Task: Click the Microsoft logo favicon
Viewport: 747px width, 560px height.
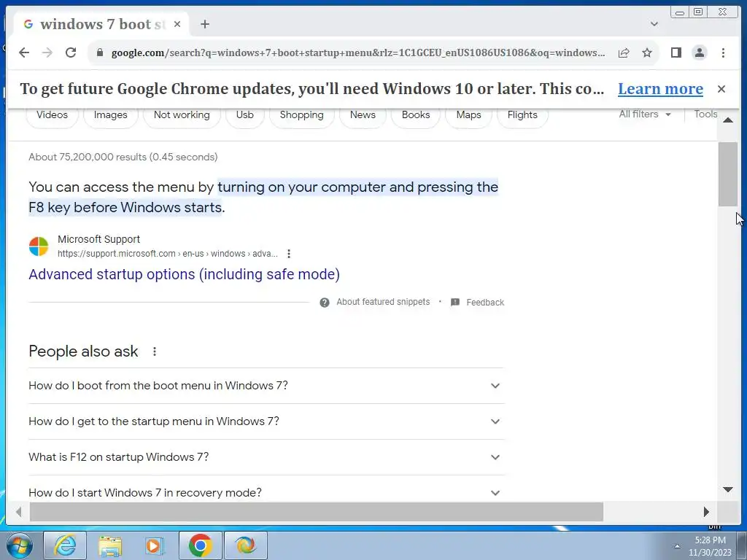Action: tap(39, 246)
